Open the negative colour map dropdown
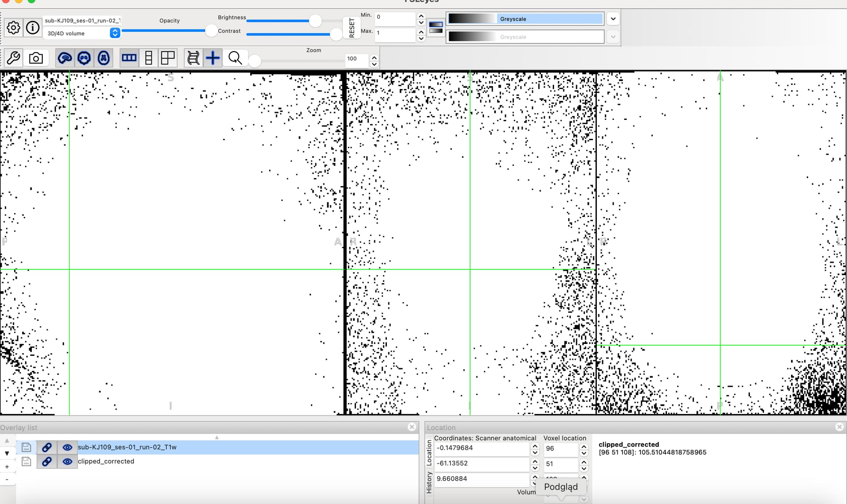847x504 pixels. pyautogui.click(x=613, y=37)
